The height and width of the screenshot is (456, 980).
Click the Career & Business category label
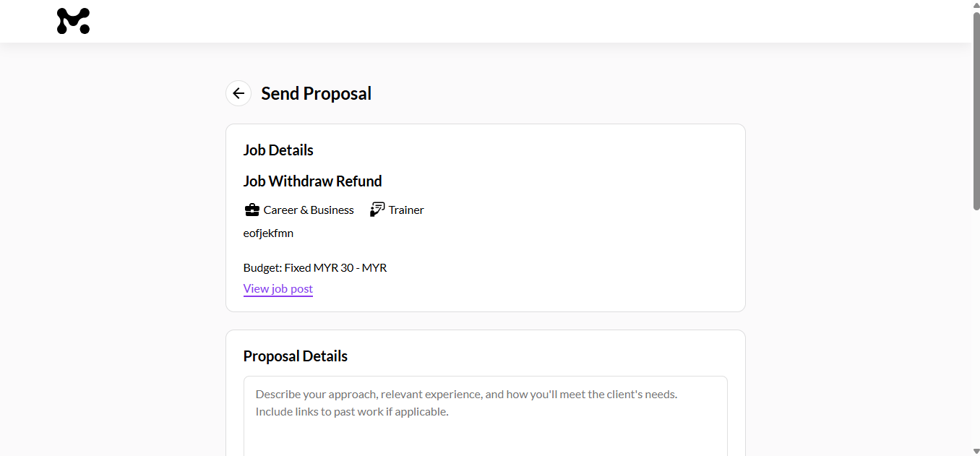[309, 210]
